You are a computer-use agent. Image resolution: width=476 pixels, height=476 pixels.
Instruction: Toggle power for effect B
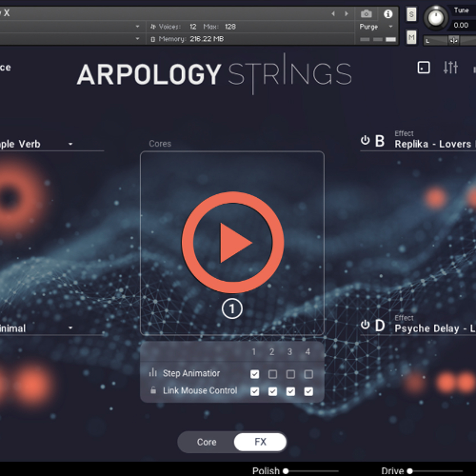coord(365,140)
